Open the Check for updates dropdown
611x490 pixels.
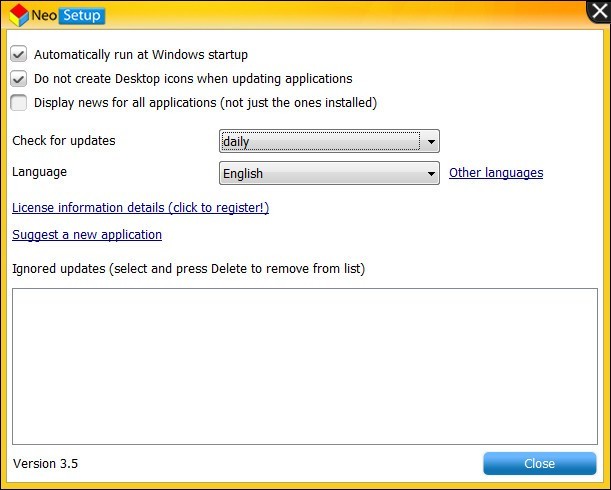click(x=329, y=141)
